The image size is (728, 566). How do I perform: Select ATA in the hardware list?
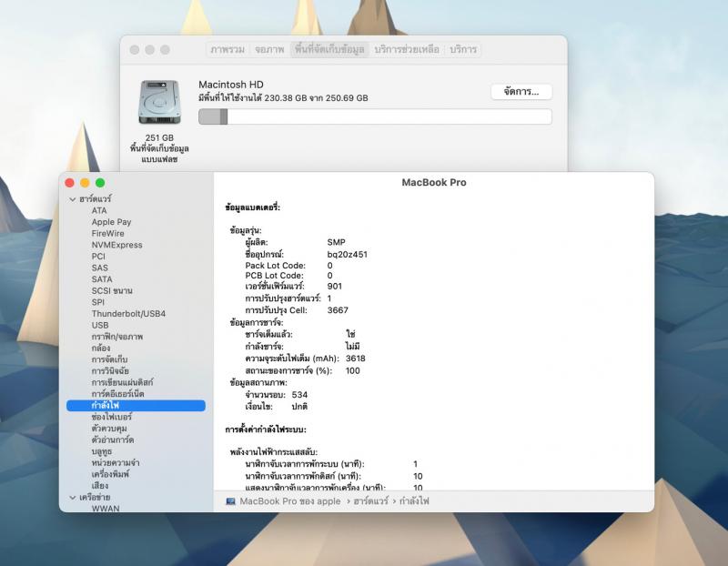[x=99, y=210]
